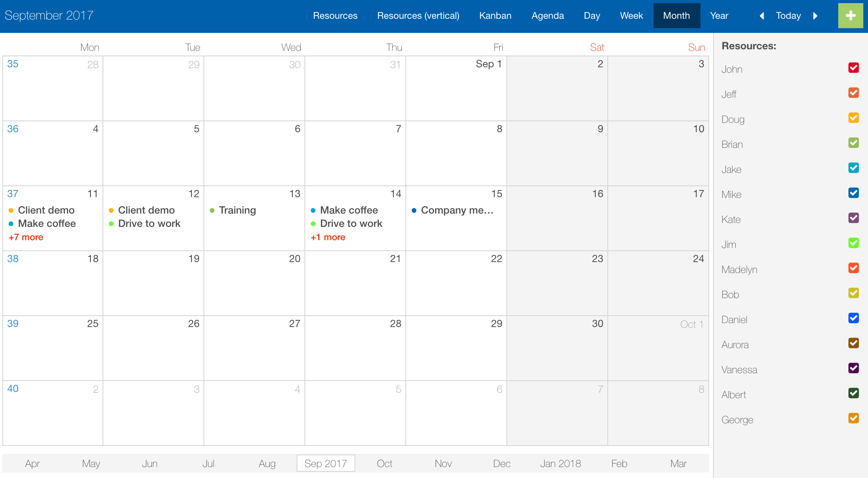This screenshot has width=868, height=478.
Task: Go to previous month with left arrow
Action: (762, 16)
